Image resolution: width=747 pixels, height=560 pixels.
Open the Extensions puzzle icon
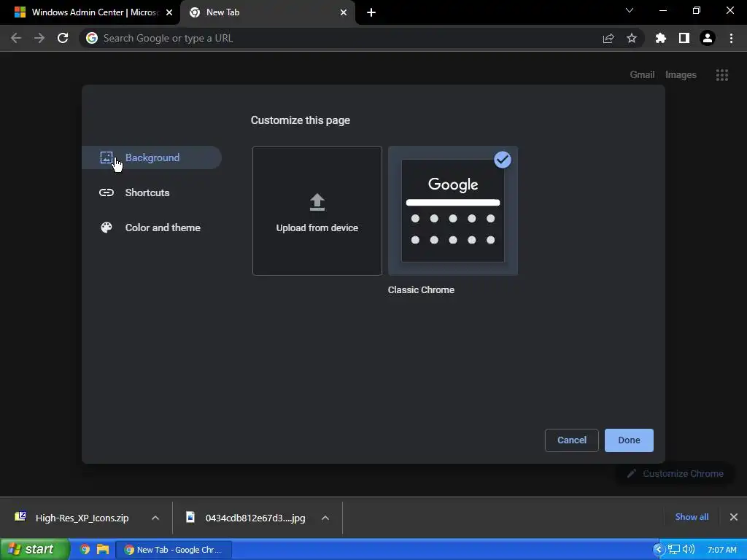click(x=661, y=38)
